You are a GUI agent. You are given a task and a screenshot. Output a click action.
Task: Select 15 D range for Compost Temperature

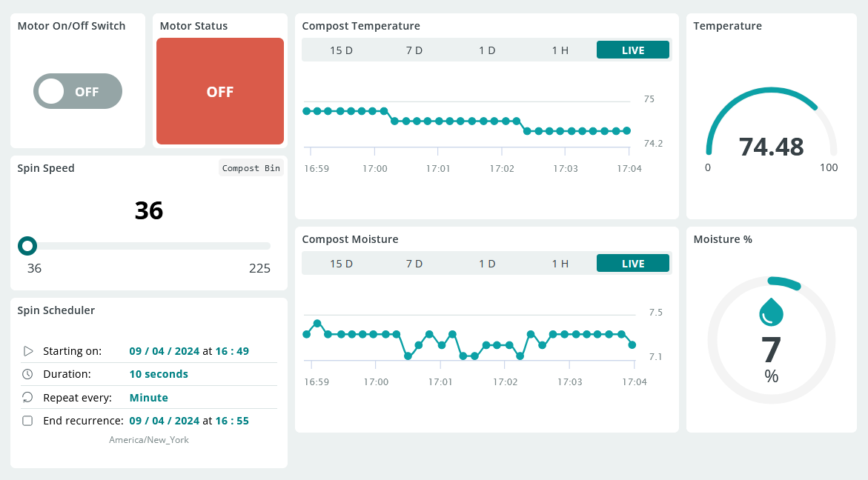tap(341, 50)
